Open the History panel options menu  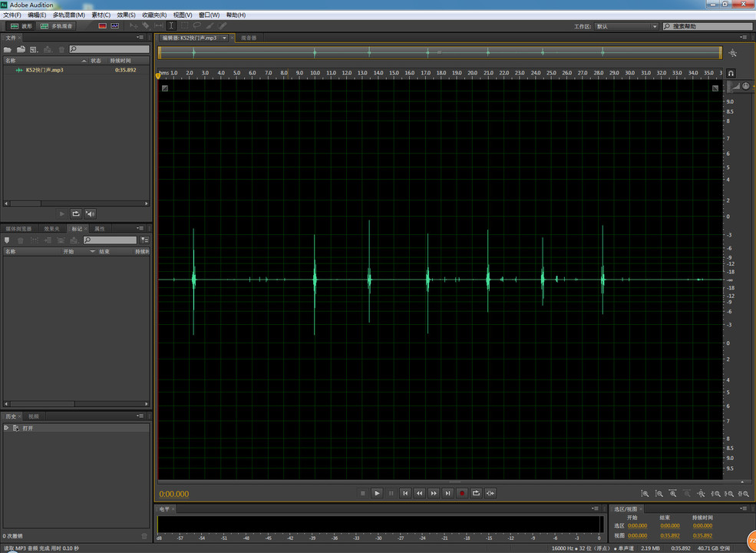click(140, 416)
